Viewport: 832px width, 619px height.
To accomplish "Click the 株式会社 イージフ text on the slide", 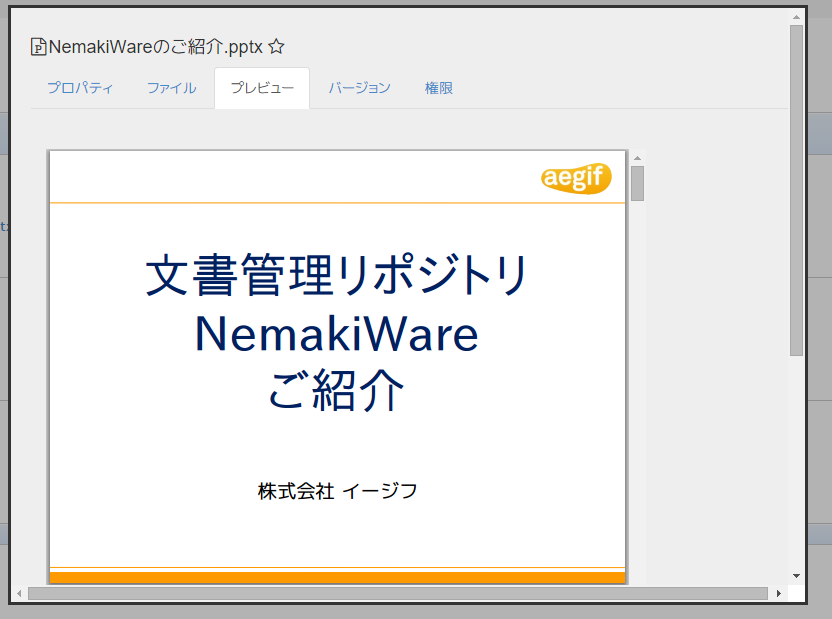I will pos(337,491).
